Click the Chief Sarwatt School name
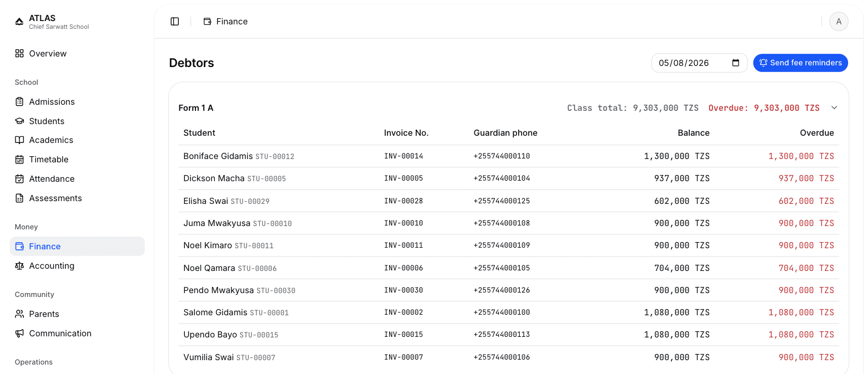The width and height of the screenshot is (868, 374). point(59,27)
